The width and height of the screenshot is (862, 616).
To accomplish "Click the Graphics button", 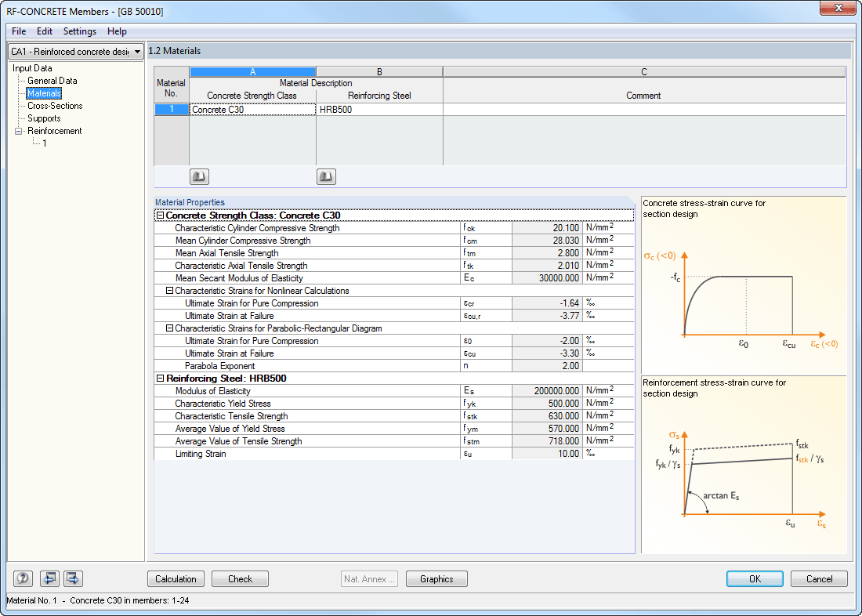I will click(x=436, y=578).
